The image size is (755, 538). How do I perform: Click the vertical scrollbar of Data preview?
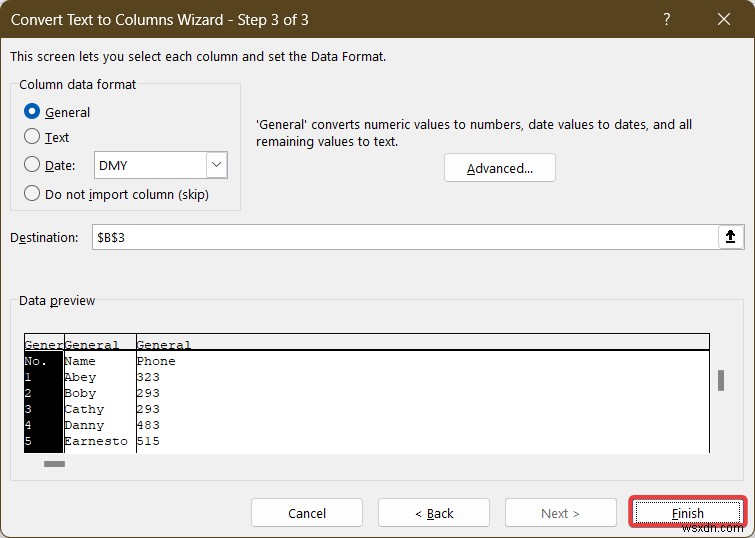pos(721,381)
